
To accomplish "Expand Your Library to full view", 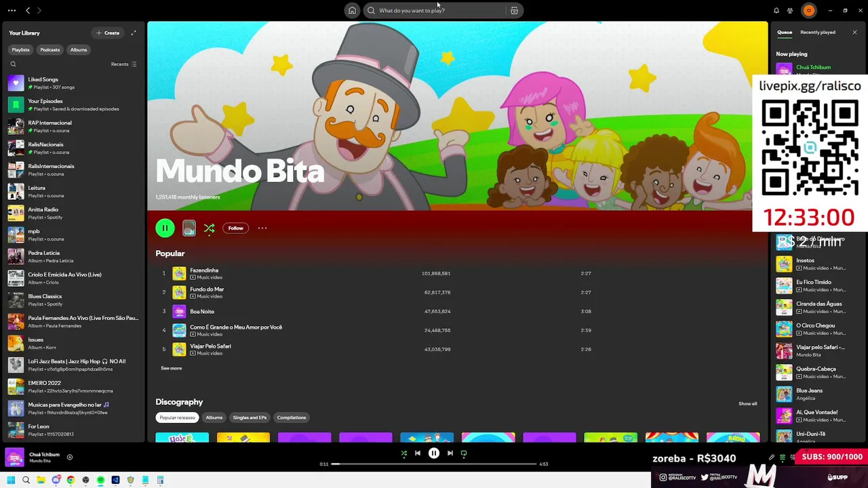I will pyautogui.click(x=134, y=33).
